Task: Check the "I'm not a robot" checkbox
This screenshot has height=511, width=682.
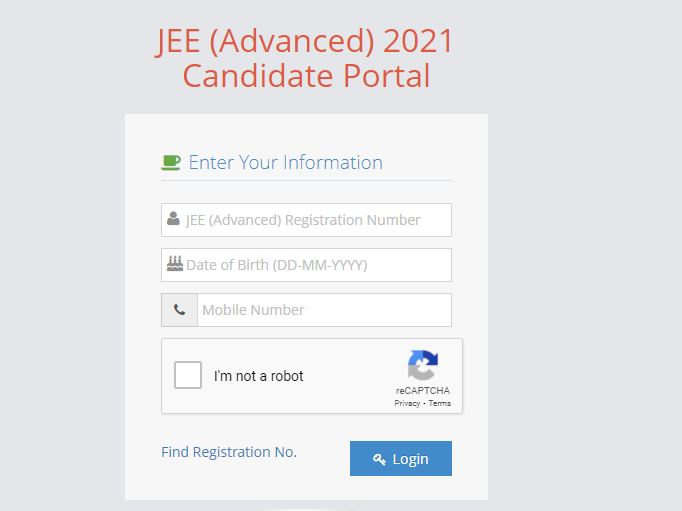Action: tap(188, 375)
